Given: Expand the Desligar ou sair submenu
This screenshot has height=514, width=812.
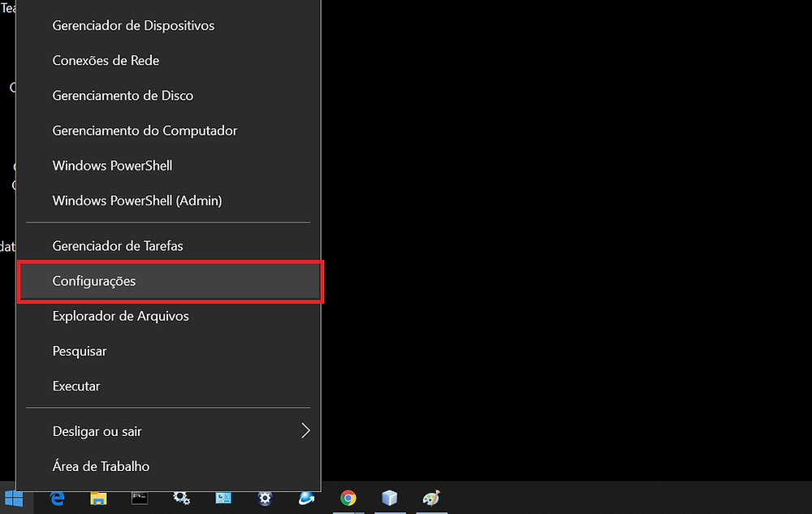Looking at the screenshot, I should 168,431.
